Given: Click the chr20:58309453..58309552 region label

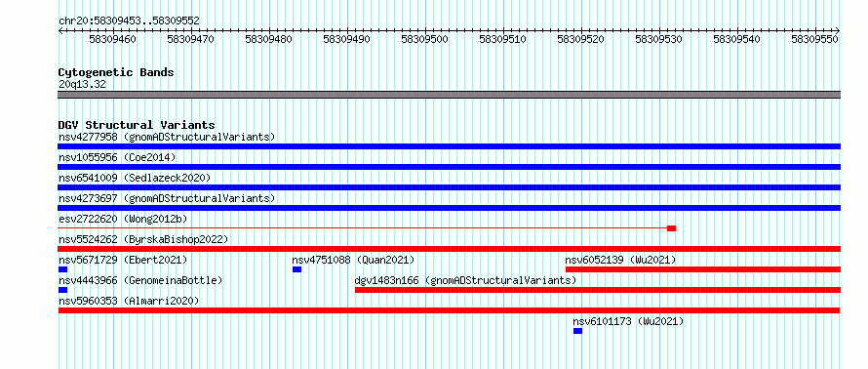Looking at the screenshot, I should coord(129,21).
